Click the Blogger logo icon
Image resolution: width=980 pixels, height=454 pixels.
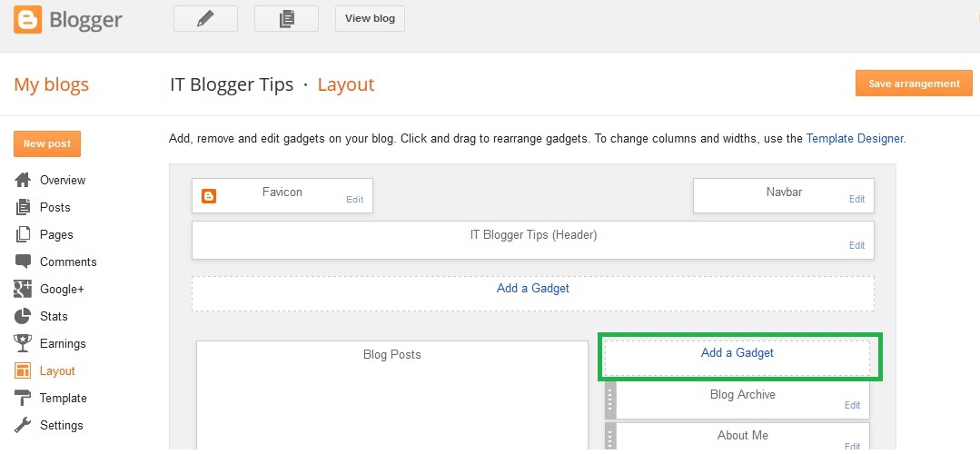coord(27,19)
